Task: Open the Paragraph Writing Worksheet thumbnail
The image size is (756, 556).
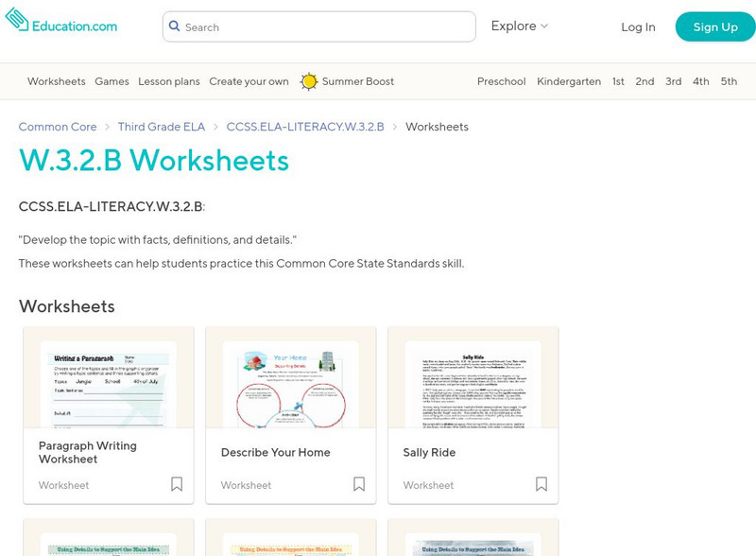Action: tap(109, 377)
